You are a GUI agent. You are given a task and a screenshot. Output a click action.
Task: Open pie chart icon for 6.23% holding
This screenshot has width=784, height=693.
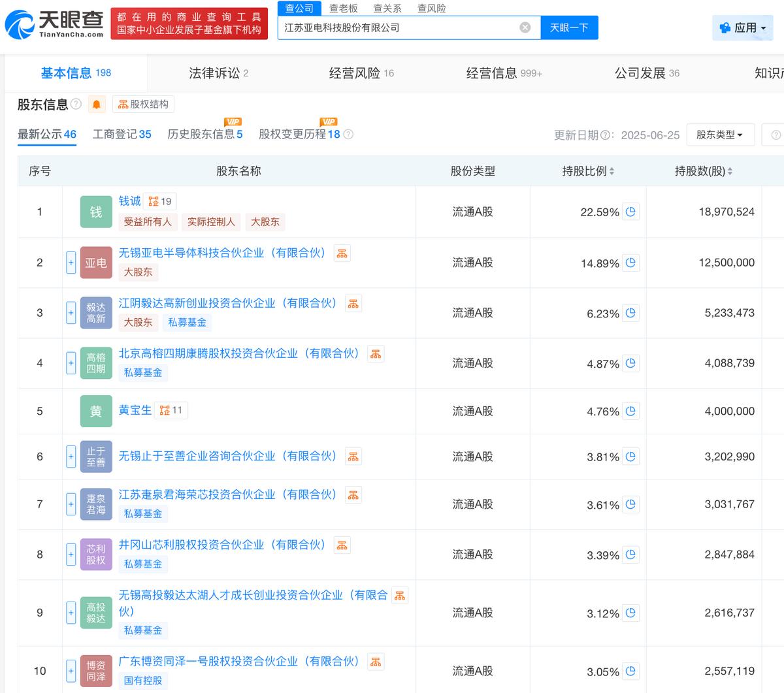(x=630, y=313)
